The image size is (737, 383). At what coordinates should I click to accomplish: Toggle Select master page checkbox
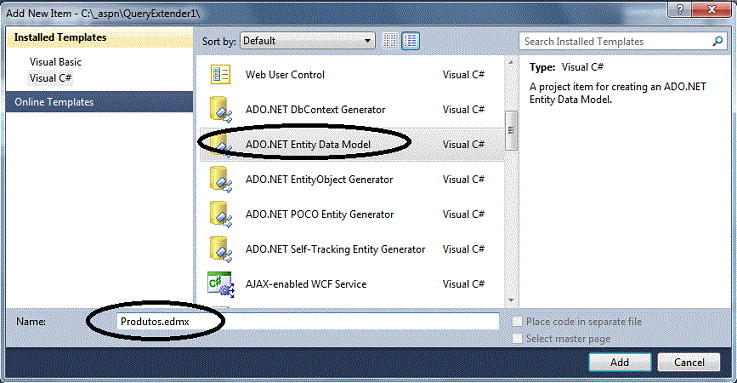tap(517, 338)
